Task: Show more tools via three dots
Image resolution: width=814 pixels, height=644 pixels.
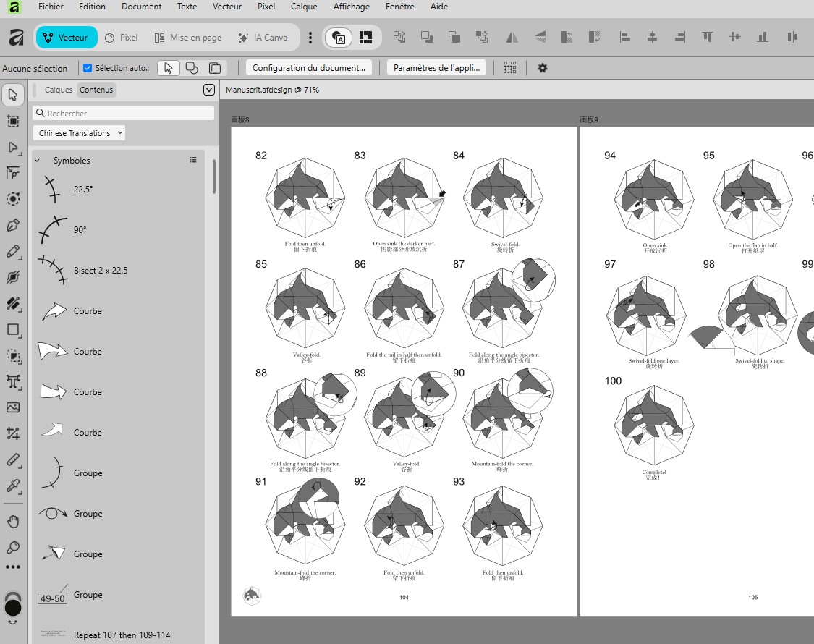Action: (13, 567)
